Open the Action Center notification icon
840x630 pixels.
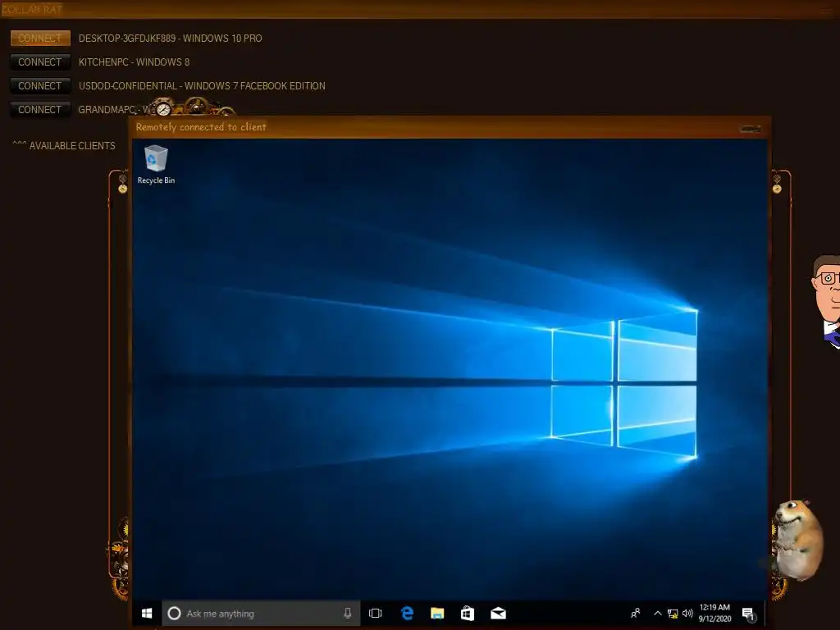tap(748, 614)
